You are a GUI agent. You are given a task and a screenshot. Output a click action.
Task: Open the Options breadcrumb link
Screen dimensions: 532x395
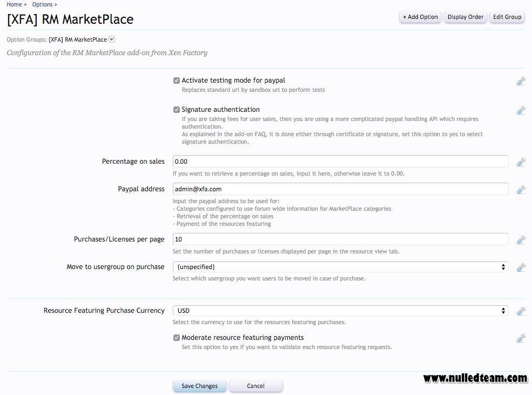tap(43, 4)
